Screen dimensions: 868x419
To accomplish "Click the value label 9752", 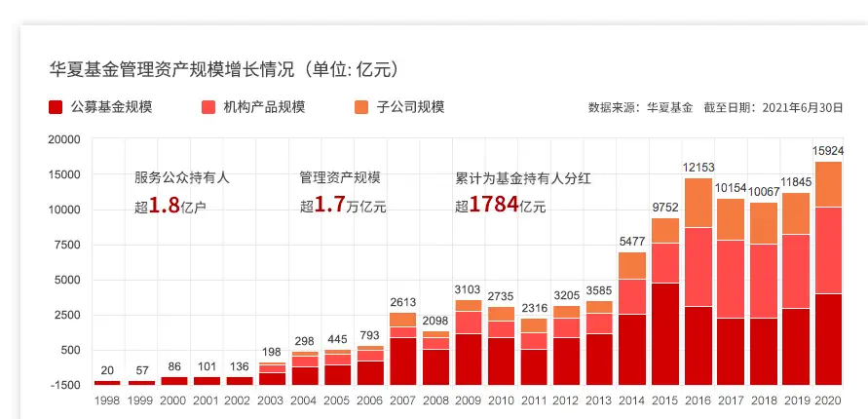I will pyautogui.click(x=664, y=207).
